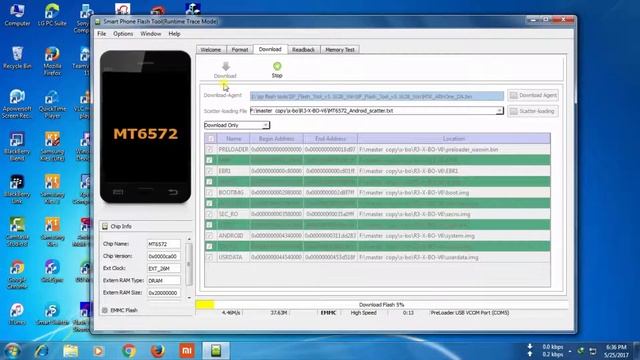
Task: Toggle the USRDATA row checkbox
Action: (209, 258)
